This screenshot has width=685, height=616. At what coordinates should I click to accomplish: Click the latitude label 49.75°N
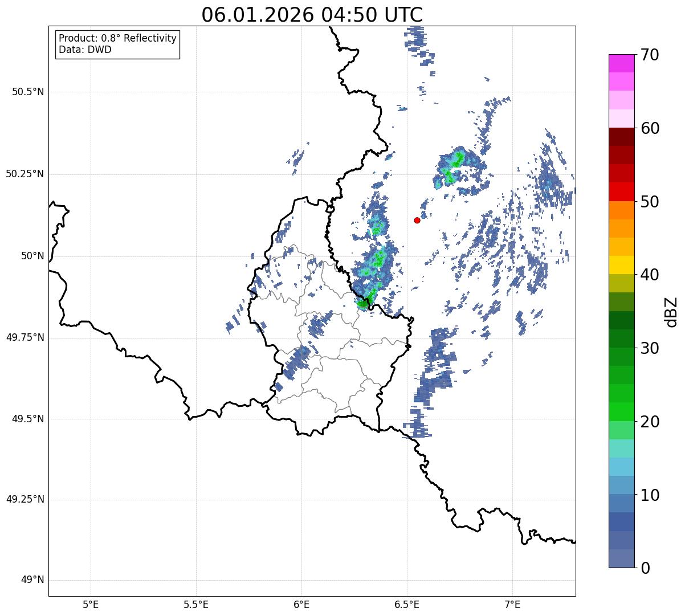25,337
